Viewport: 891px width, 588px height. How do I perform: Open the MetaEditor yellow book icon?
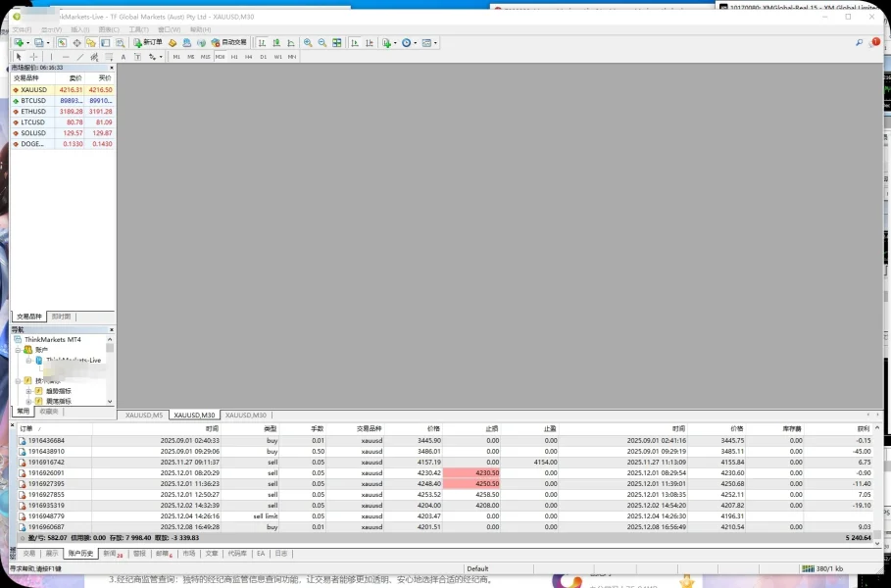173,42
